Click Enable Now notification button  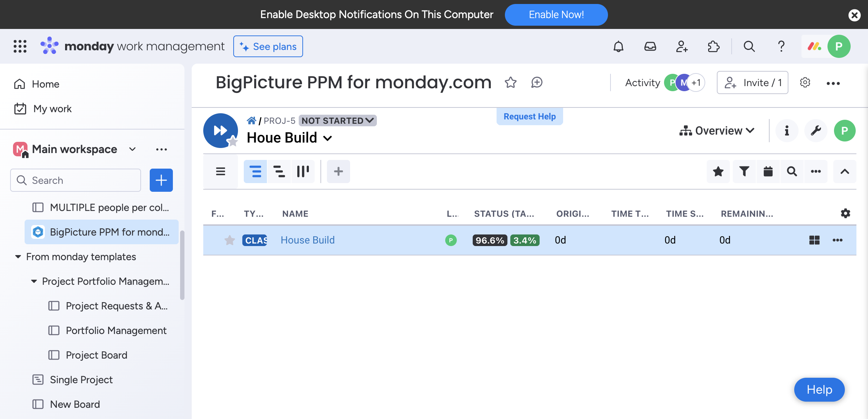(556, 15)
